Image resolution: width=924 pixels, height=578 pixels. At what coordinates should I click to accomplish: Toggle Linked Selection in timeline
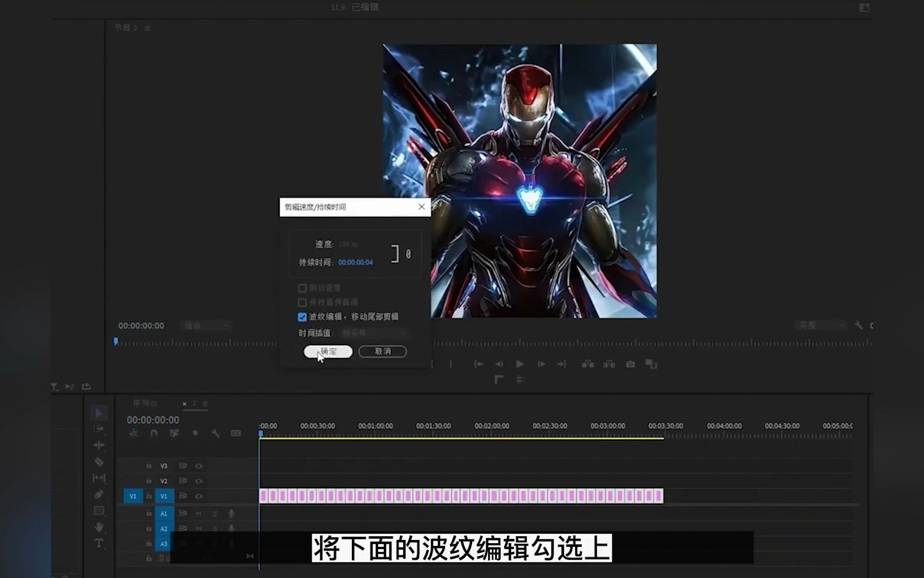(x=174, y=433)
